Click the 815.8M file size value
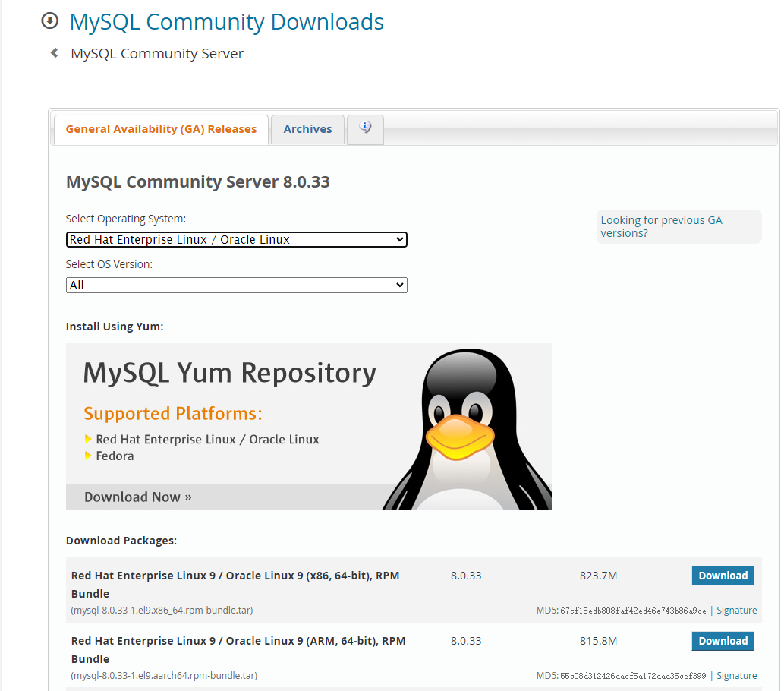 click(599, 641)
